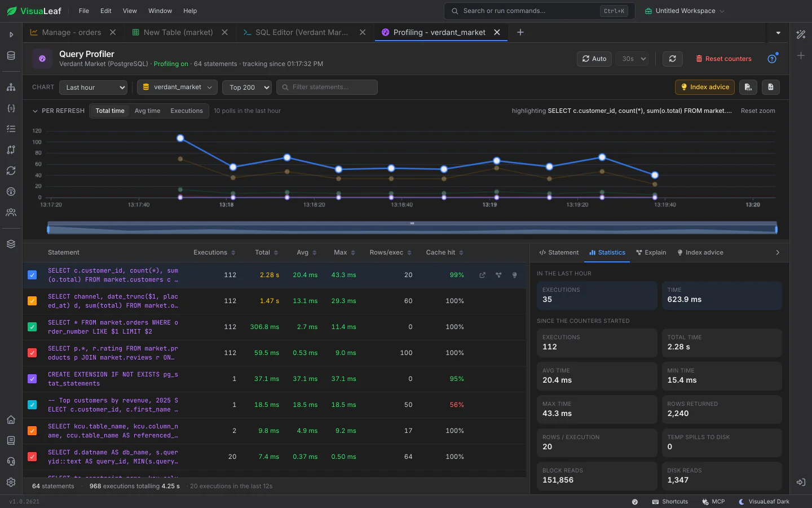Select the Avg time chart mode
The width and height of the screenshot is (812, 508).
click(x=147, y=111)
